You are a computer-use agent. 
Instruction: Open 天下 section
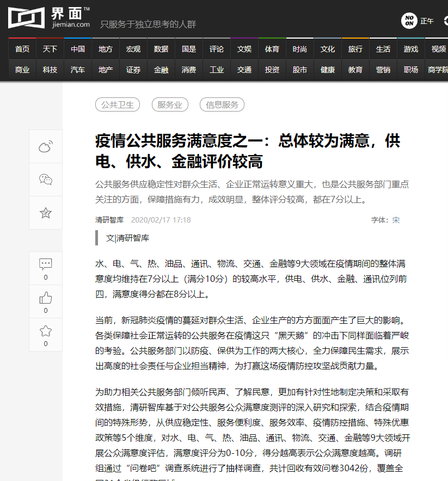coord(50,49)
